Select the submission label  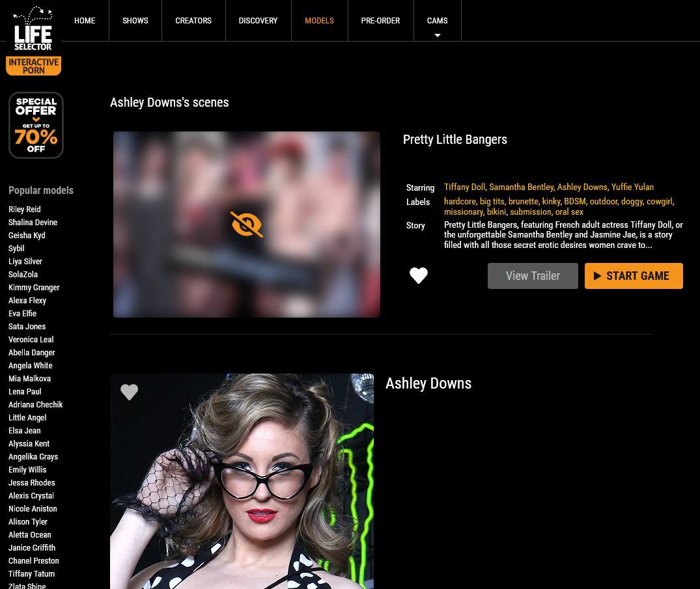point(531,212)
